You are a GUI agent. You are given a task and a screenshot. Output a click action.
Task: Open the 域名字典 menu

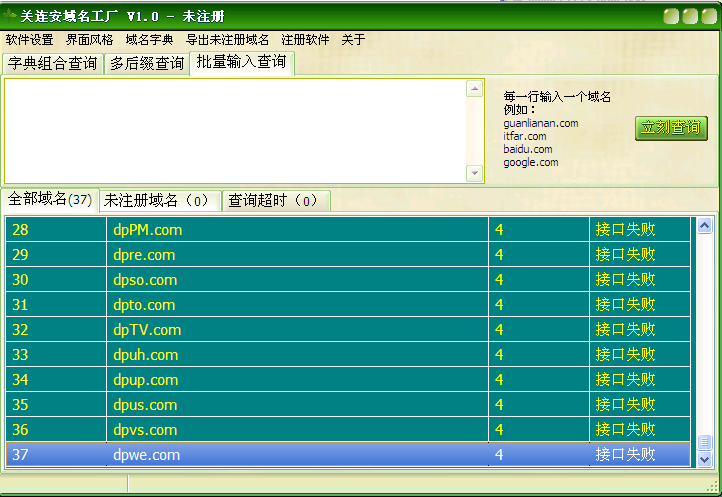(149, 40)
